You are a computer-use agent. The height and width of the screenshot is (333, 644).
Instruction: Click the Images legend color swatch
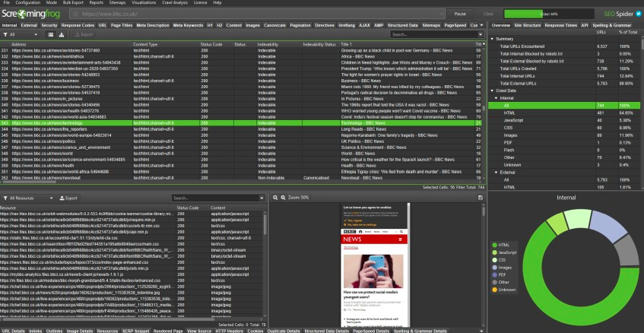pos(494,268)
